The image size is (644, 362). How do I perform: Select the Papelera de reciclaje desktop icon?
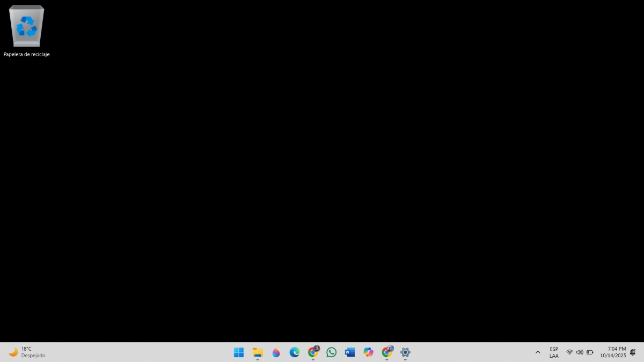click(26, 26)
